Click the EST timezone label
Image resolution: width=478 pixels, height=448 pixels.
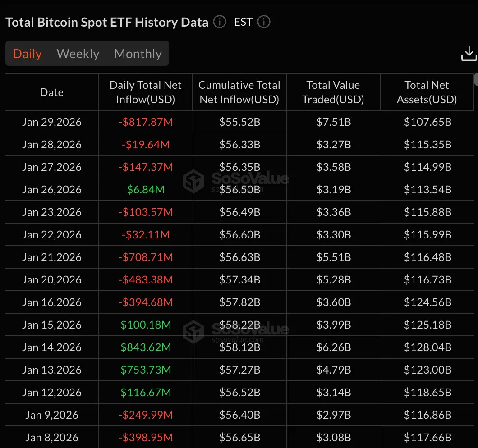point(243,22)
